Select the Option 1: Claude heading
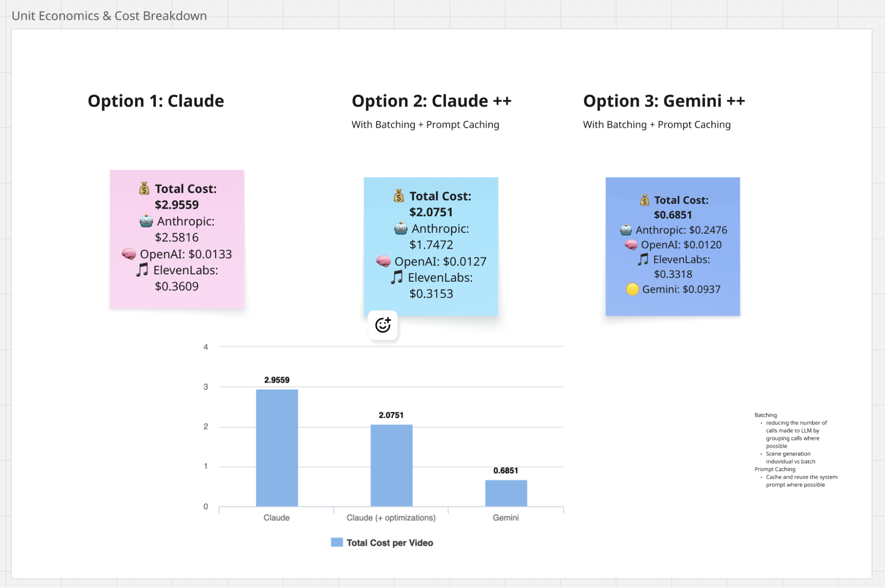 coord(156,101)
